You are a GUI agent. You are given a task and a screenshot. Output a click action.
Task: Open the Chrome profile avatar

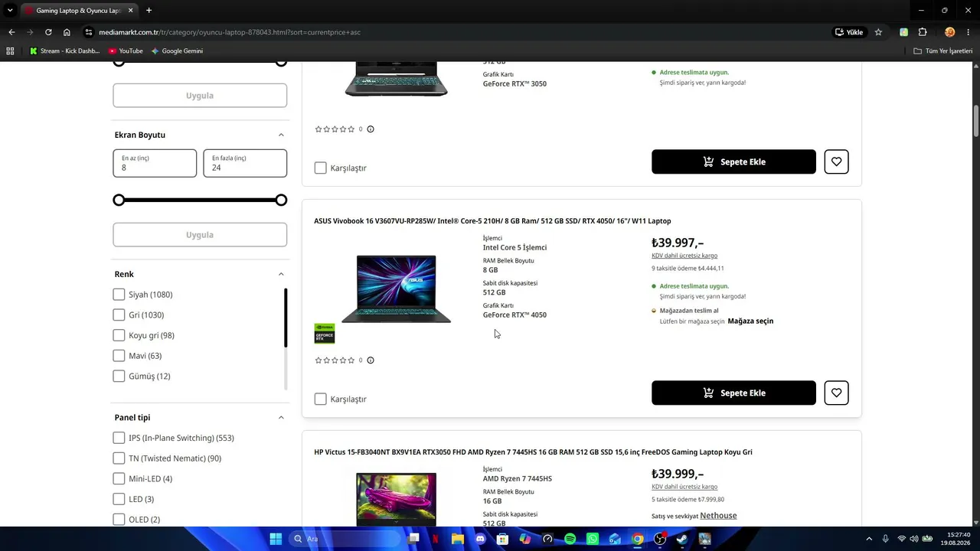click(949, 32)
